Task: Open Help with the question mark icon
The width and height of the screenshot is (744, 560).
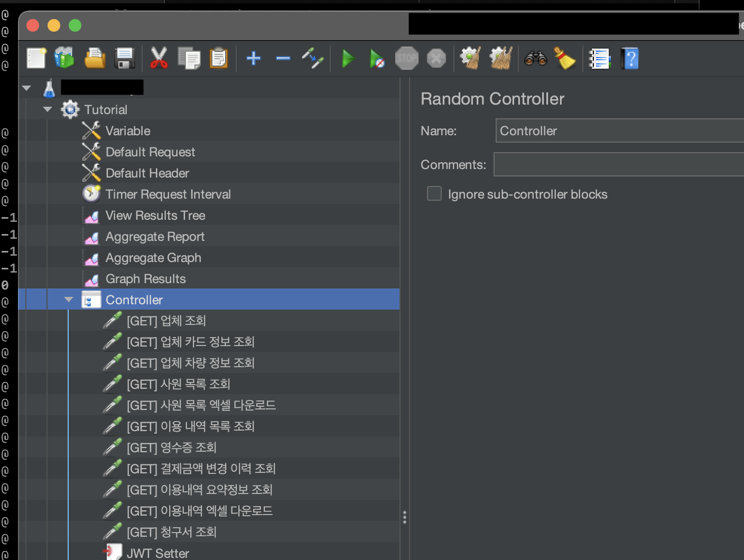Action: [x=629, y=58]
